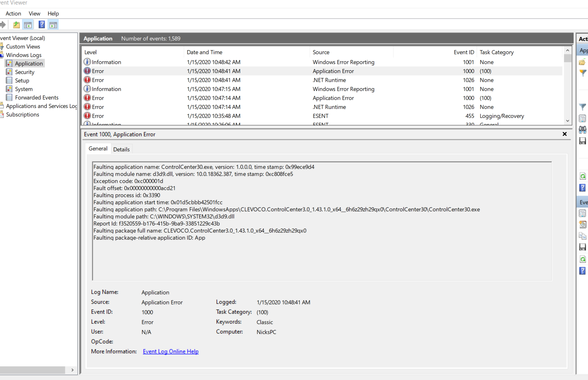Click Error icon of 10:48:41 Application Error event
The width and height of the screenshot is (588, 380).
click(87, 71)
